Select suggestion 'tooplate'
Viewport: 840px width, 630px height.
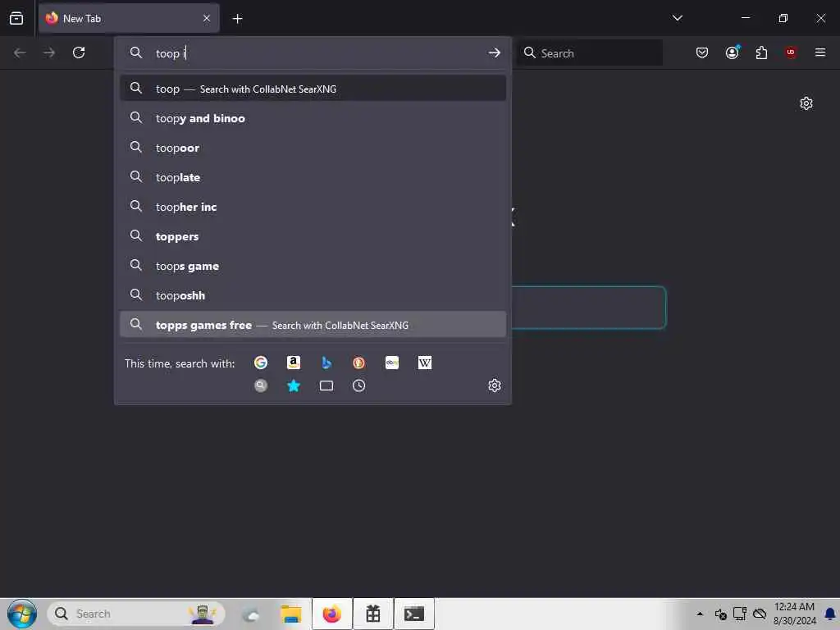pyautogui.click(x=313, y=177)
